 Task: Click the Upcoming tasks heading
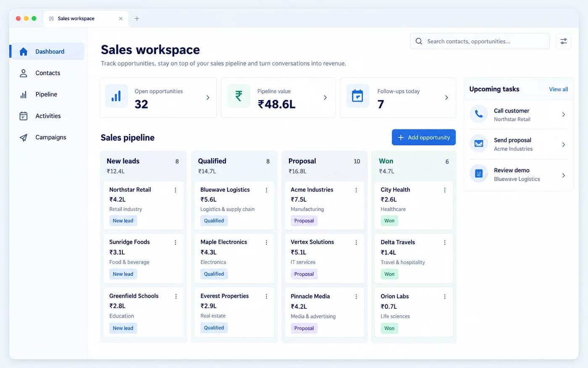tap(494, 89)
